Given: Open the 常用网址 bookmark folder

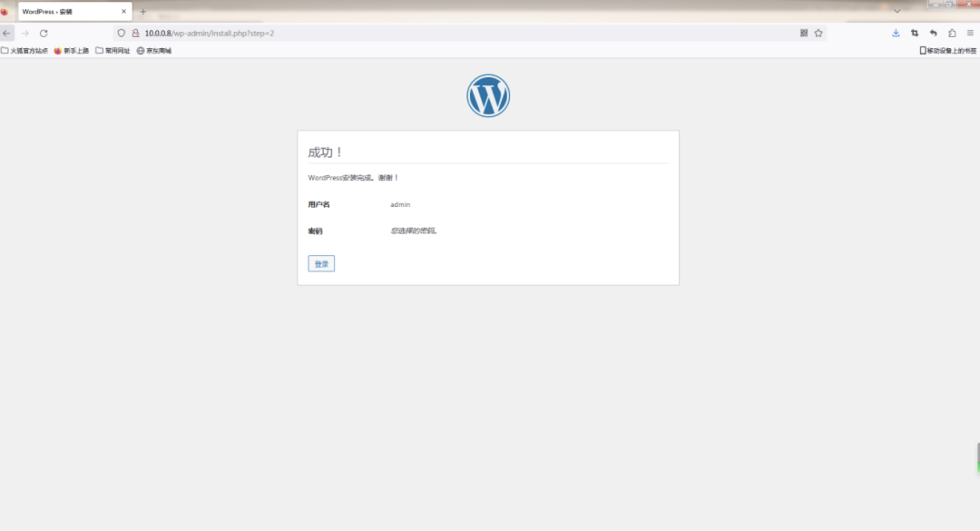Looking at the screenshot, I should 113,51.
